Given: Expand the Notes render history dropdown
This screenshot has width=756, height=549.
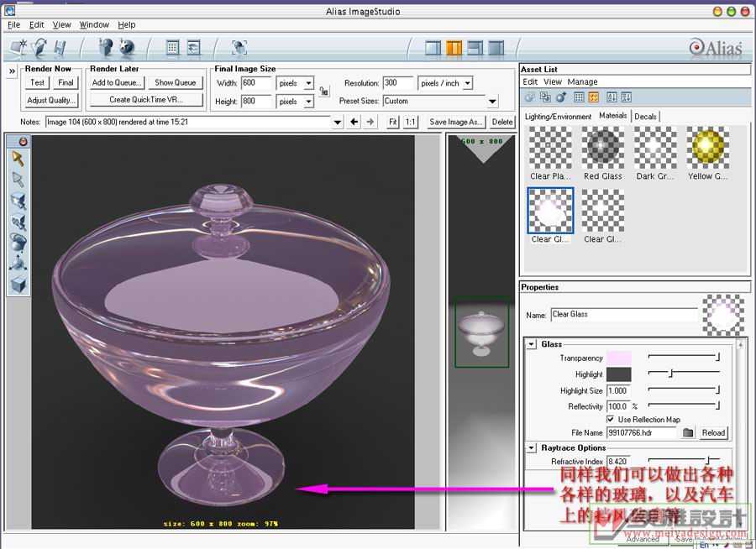Looking at the screenshot, I should (x=338, y=122).
